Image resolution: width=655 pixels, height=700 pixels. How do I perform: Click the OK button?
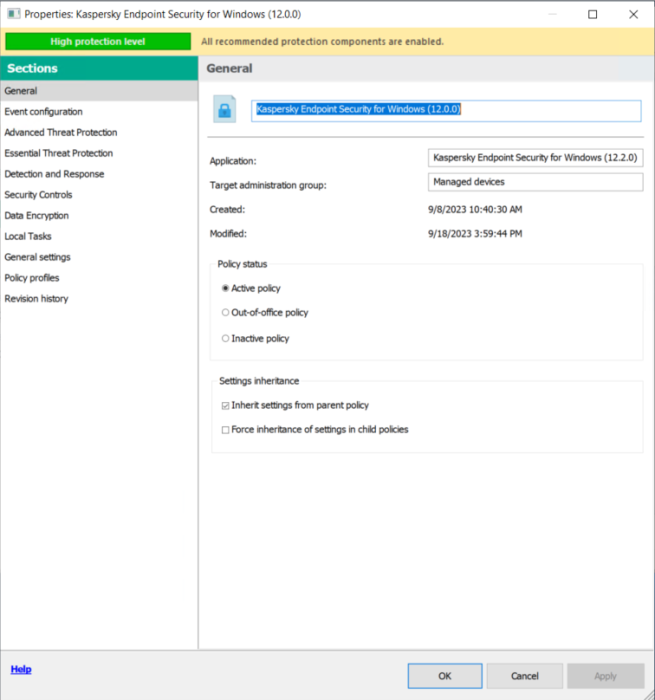(x=445, y=676)
